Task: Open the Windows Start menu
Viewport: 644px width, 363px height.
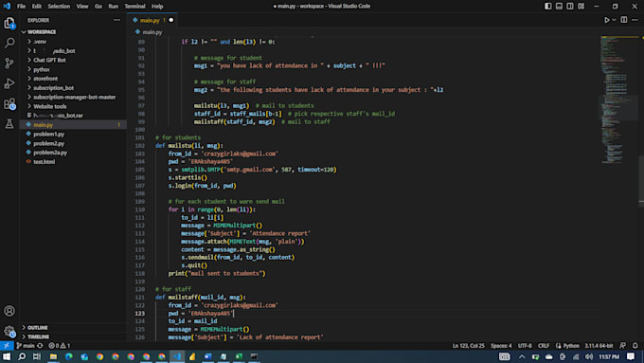Action: coord(7,356)
